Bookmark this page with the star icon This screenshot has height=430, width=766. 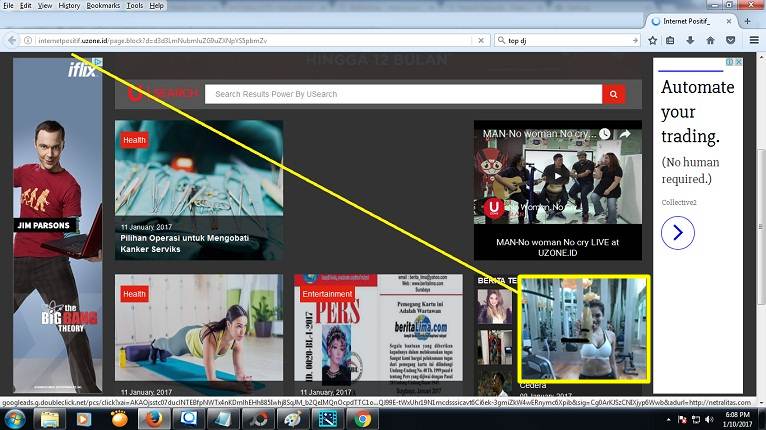pos(652,41)
